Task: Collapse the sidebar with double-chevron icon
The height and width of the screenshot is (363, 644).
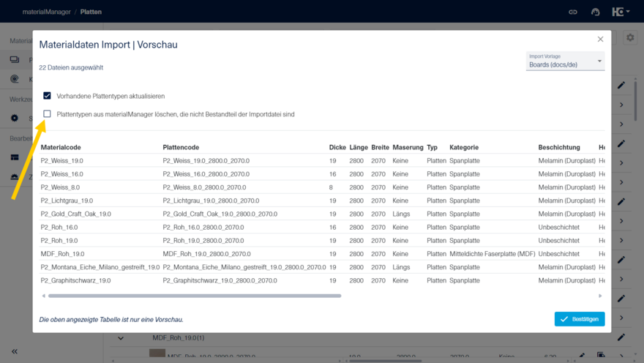Action: tap(14, 351)
